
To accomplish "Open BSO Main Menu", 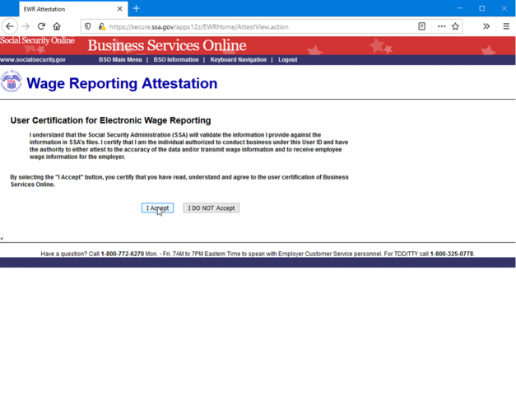I will tap(120, 60).
